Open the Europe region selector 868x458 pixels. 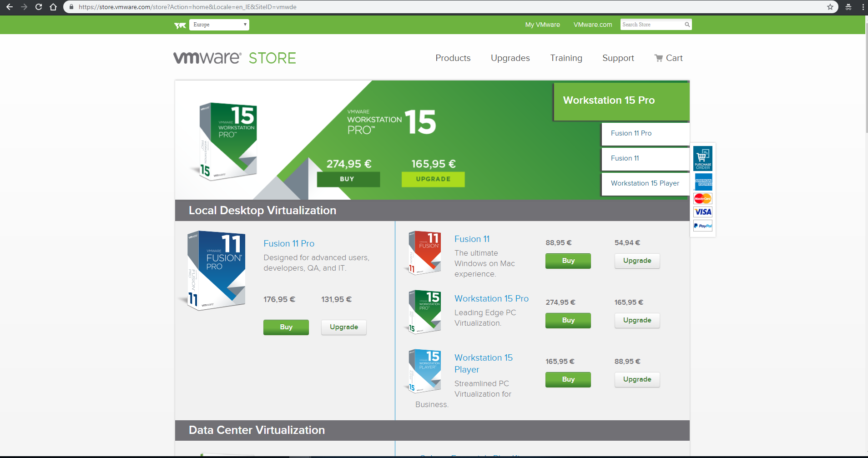click(x=219, y=25)
